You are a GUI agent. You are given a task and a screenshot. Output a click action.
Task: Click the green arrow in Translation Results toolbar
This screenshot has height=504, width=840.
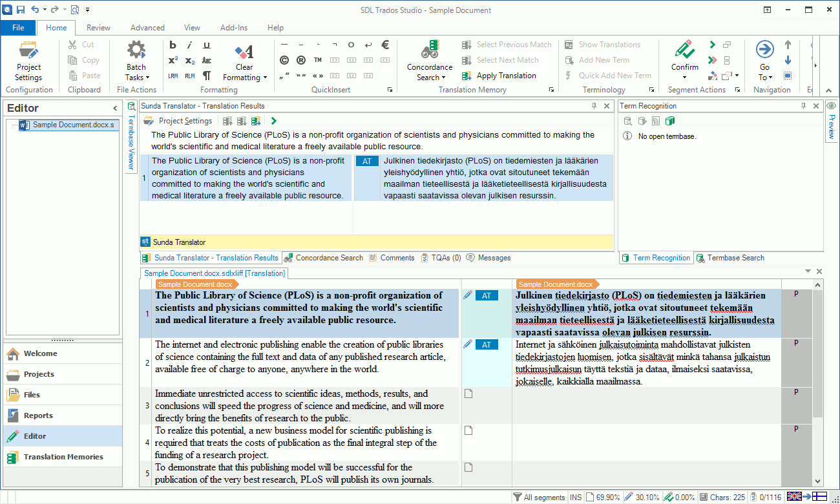pos(274,121)
